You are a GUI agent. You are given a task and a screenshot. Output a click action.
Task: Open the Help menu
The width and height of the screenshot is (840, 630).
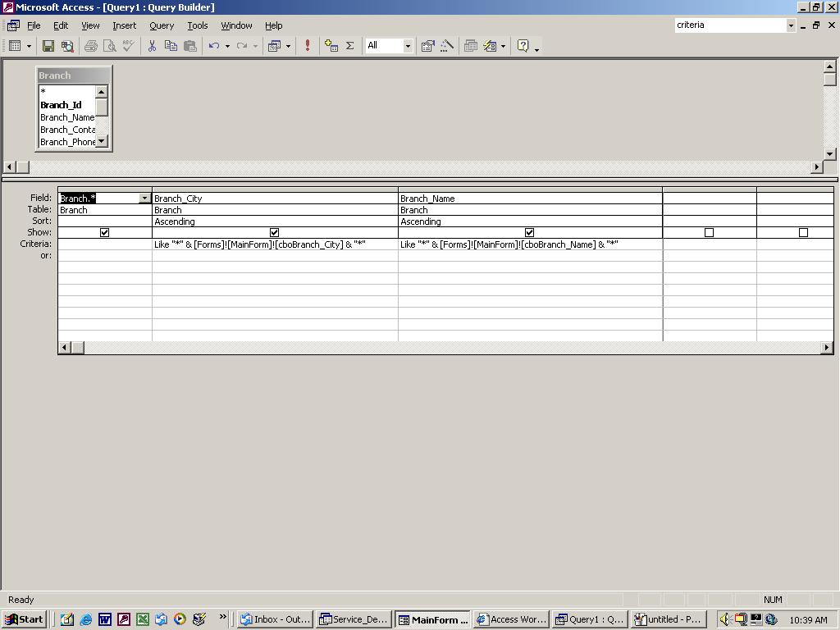tap(273, 25)
